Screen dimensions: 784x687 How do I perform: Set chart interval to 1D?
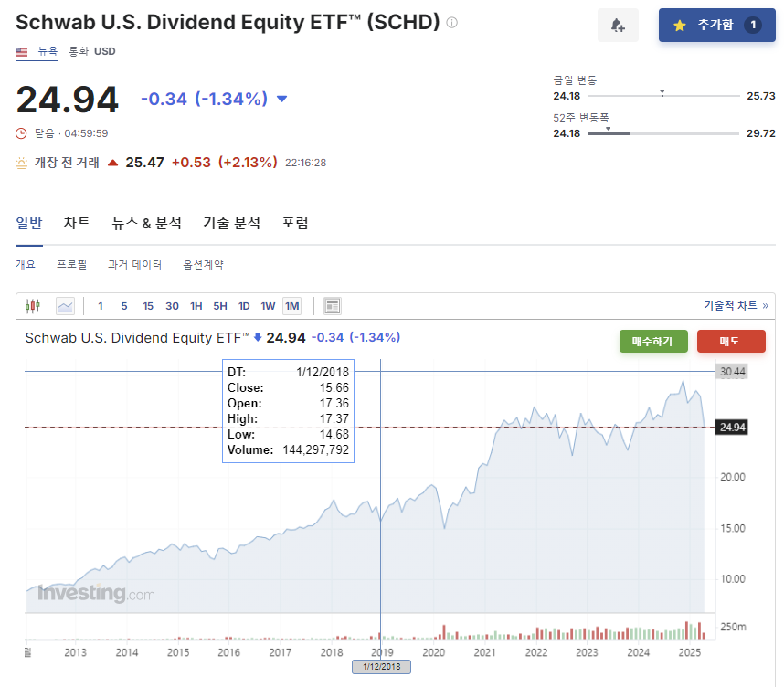(244, 306)
